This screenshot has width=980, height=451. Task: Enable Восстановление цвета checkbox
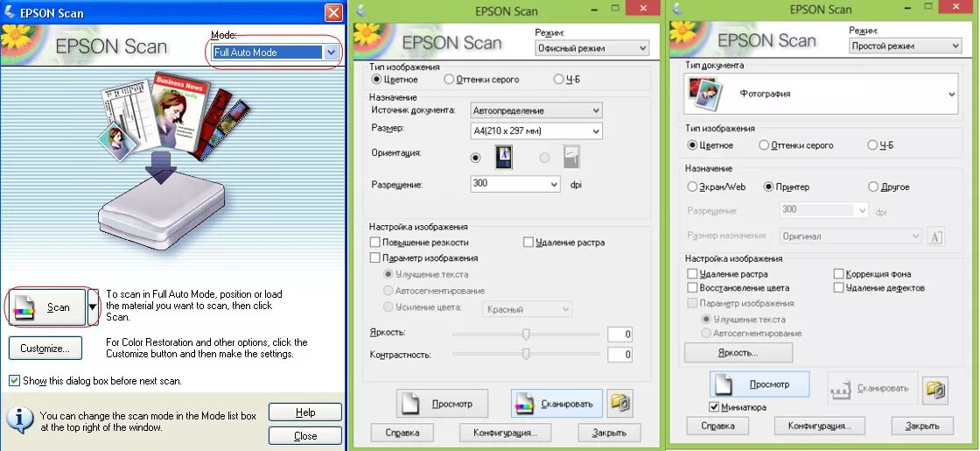point(692,288)
